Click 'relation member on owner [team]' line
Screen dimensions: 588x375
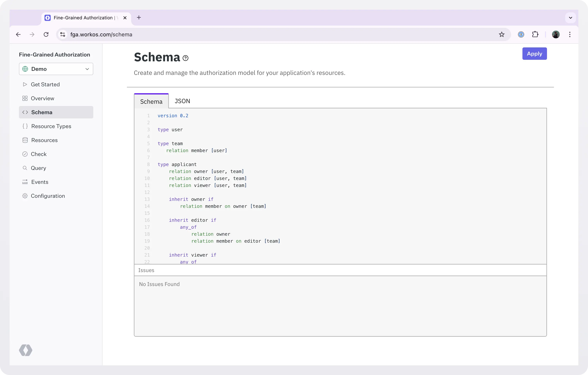click(223, 206)
